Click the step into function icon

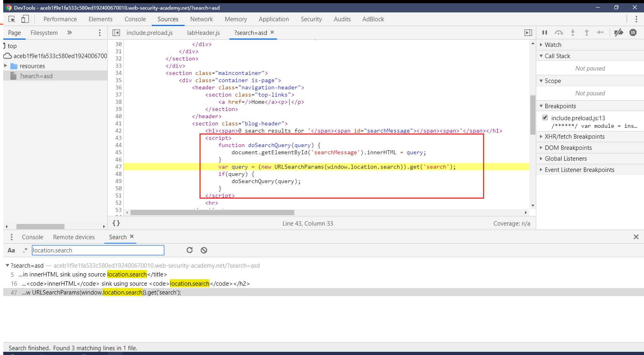tap(573, 32)
